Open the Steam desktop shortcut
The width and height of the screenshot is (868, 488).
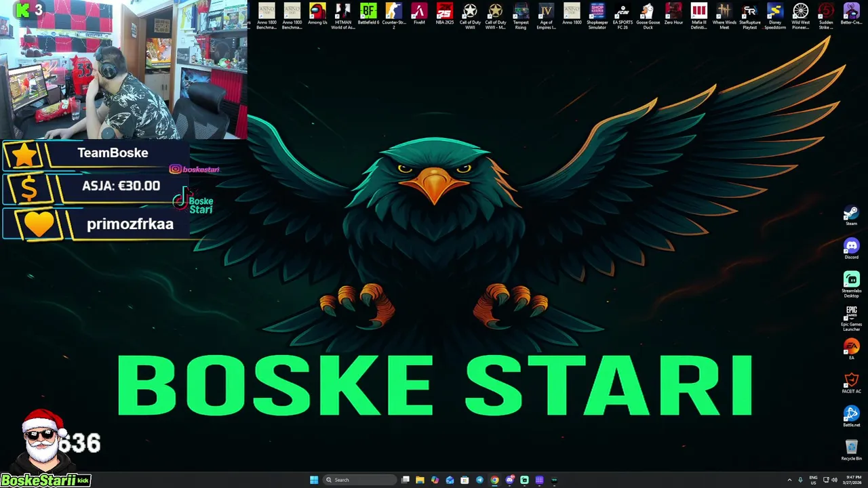851,216
